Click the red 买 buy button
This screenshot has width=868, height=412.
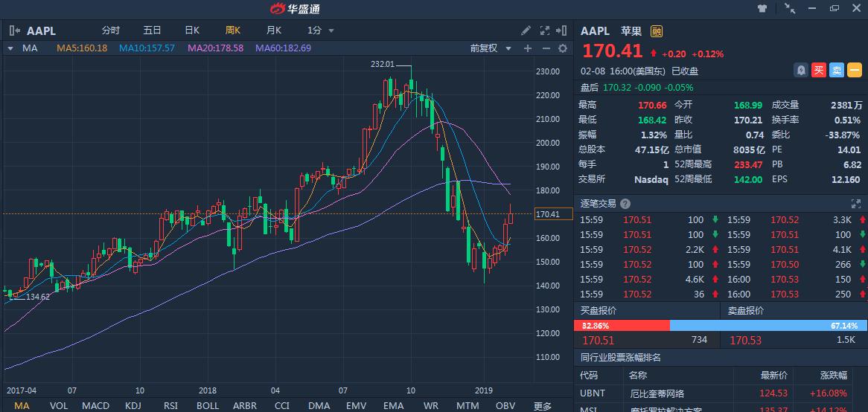819,71
